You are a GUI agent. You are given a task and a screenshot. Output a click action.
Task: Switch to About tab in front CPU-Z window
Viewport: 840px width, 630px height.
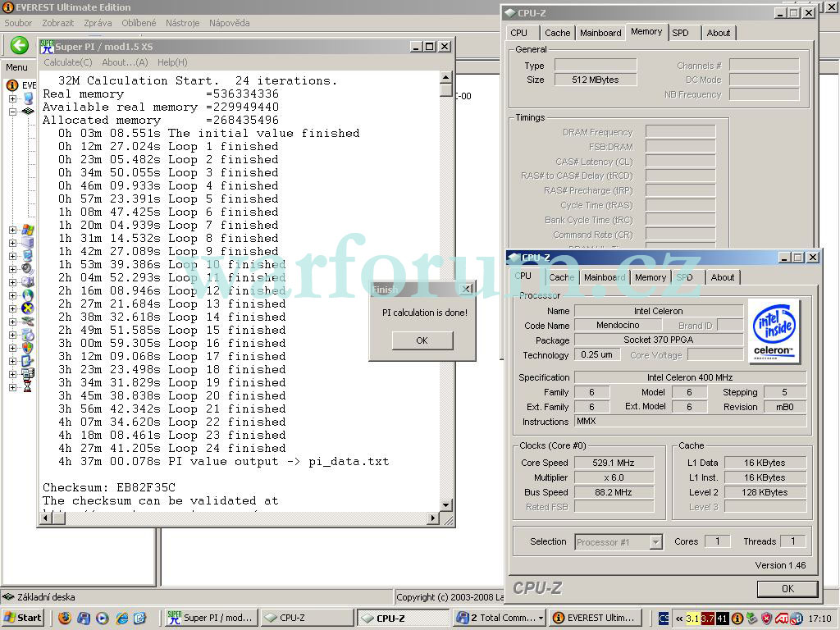tap(722, 277)
